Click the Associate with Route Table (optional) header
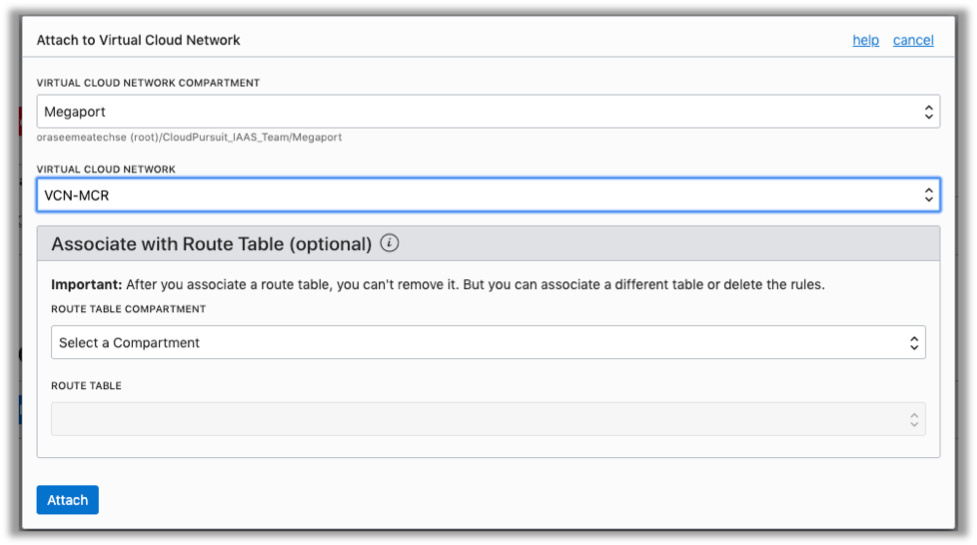The image size is (977, 545). (x=211, y=244)
